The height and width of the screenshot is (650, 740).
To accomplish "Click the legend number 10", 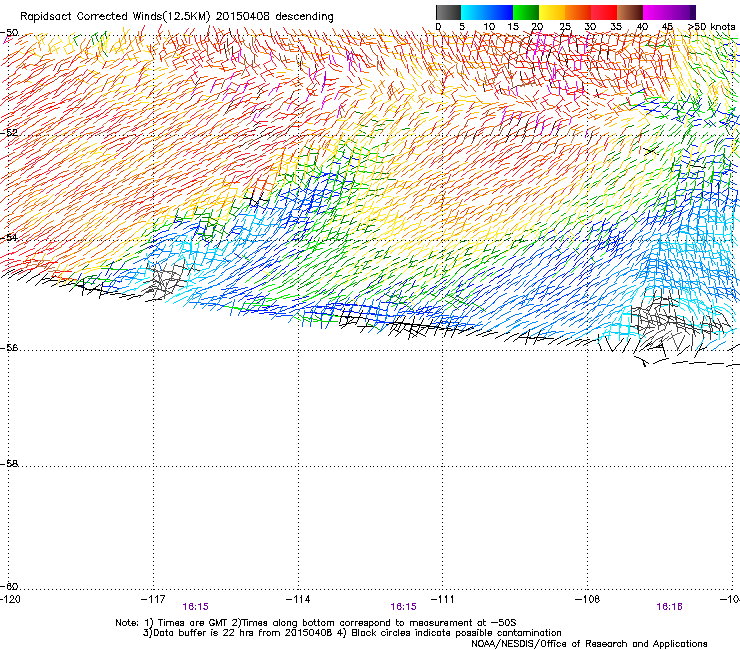I will click(x=489, y=26).
